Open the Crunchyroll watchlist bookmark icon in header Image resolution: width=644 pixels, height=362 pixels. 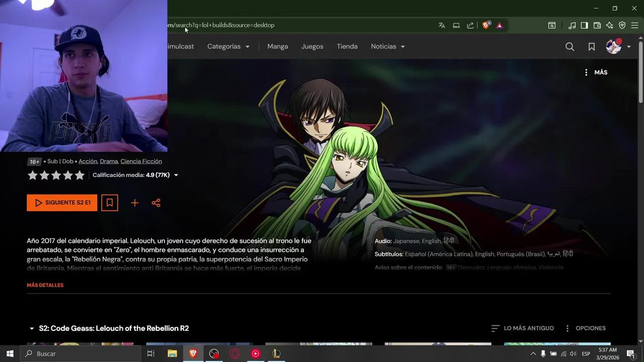coord(592,46)
